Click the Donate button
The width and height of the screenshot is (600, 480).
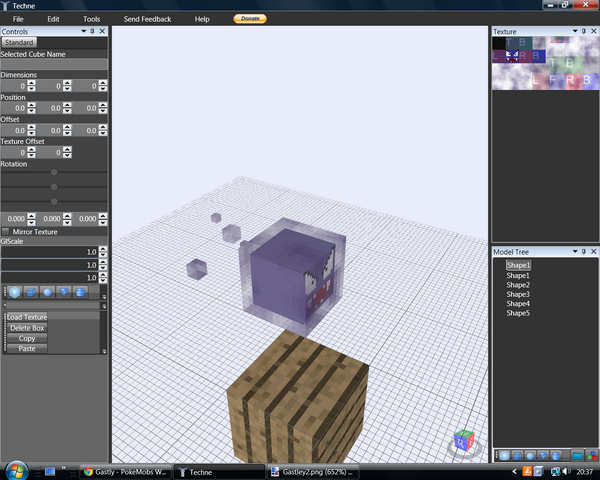[250, 18]
